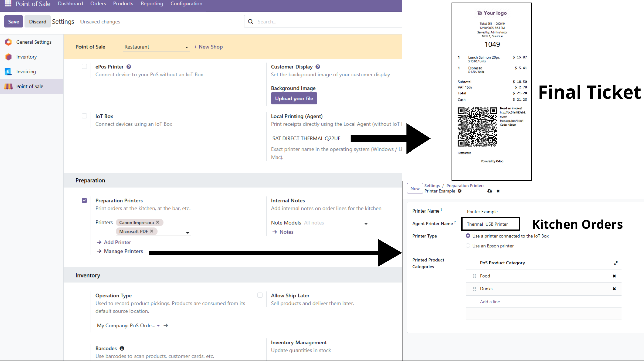644x362 pixels.
Task: Enable the IoT Box checkbox
Action: [84, 116]
